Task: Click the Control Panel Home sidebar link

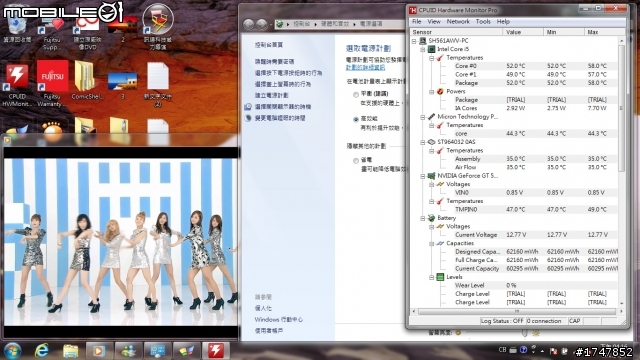Action: [x=269, y=45]
